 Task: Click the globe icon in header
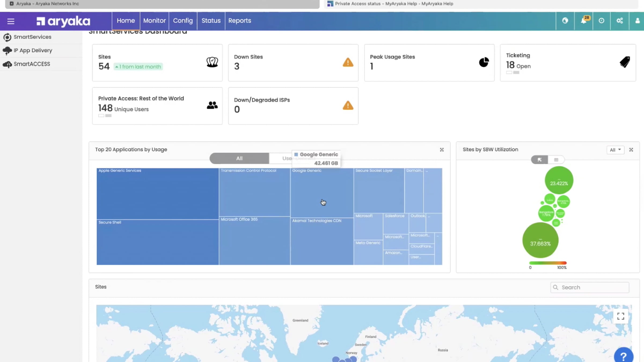[565, 21]
